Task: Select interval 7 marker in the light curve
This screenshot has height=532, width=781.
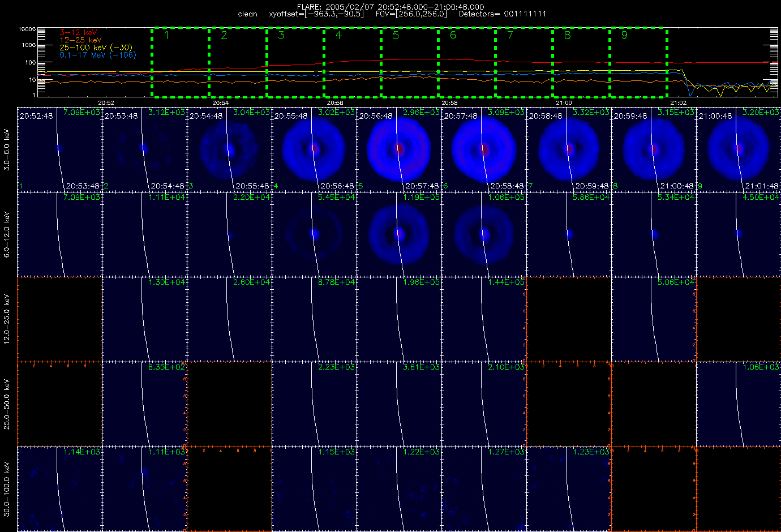Action: 510,36
